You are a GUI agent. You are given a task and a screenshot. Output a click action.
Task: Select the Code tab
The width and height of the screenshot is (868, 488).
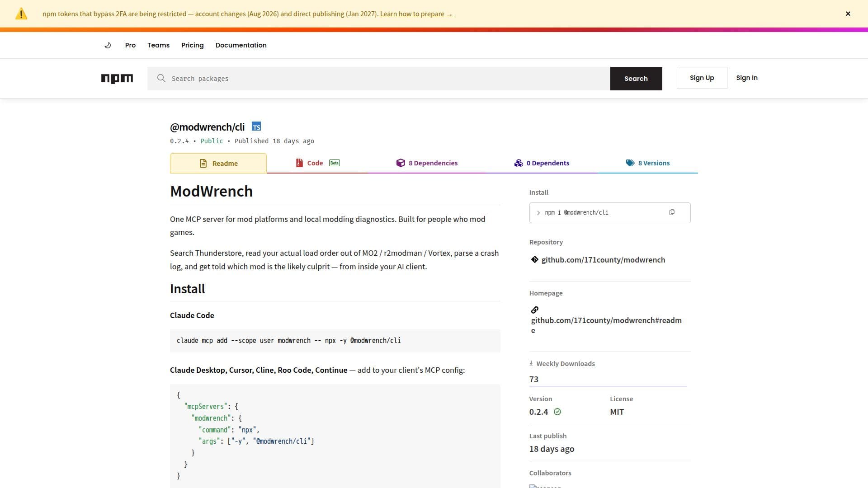tap(318, 163)
